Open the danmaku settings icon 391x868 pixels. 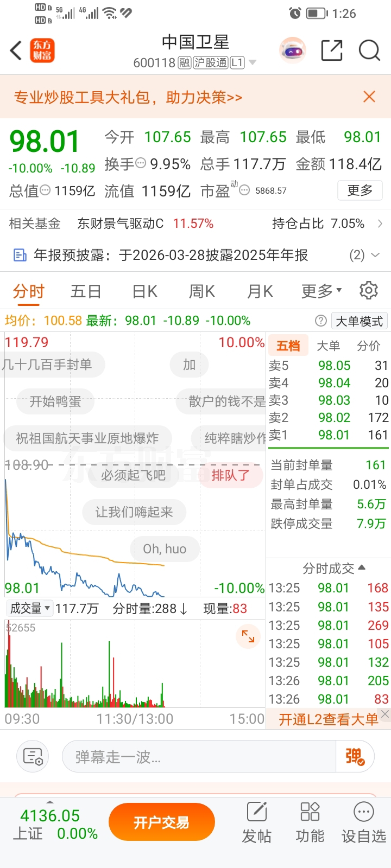33,756
